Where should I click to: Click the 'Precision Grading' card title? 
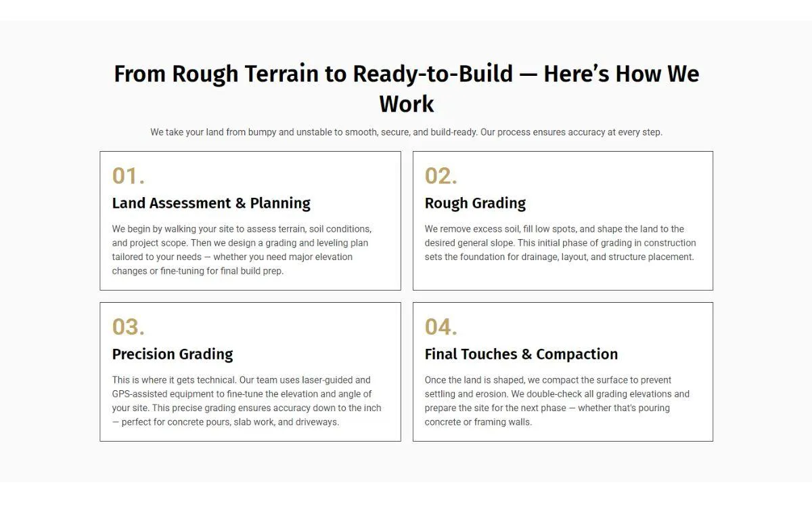pos(173,354)
